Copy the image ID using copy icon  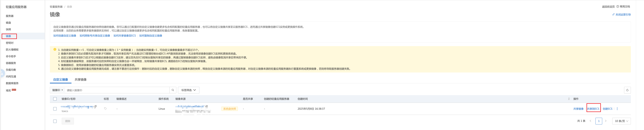[96, 107]
